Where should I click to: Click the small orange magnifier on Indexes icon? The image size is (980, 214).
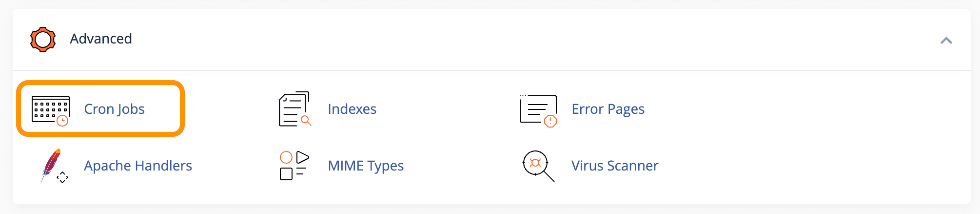tap(306, 121)
